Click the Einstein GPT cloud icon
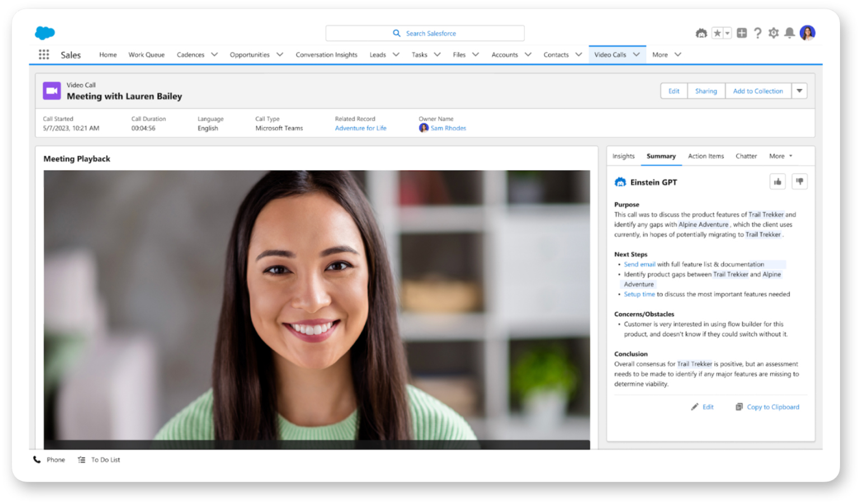 point(620,182)
